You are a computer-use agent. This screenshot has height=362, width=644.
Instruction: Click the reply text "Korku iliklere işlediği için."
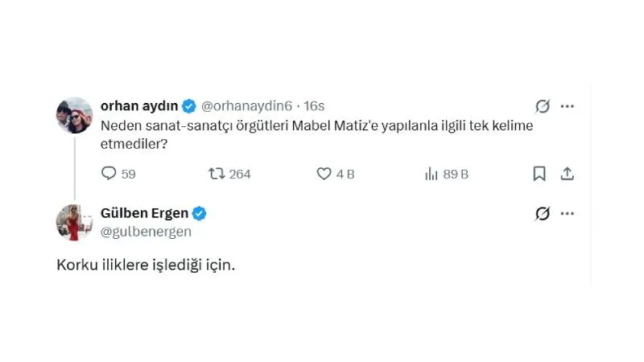(x=146, y=265)
